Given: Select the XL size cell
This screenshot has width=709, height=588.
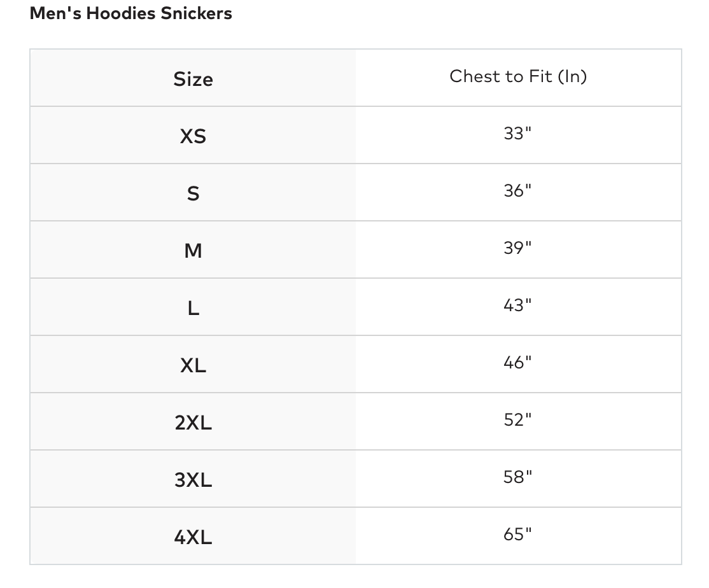Looking at the screenshot, I should tap(193, 365).
